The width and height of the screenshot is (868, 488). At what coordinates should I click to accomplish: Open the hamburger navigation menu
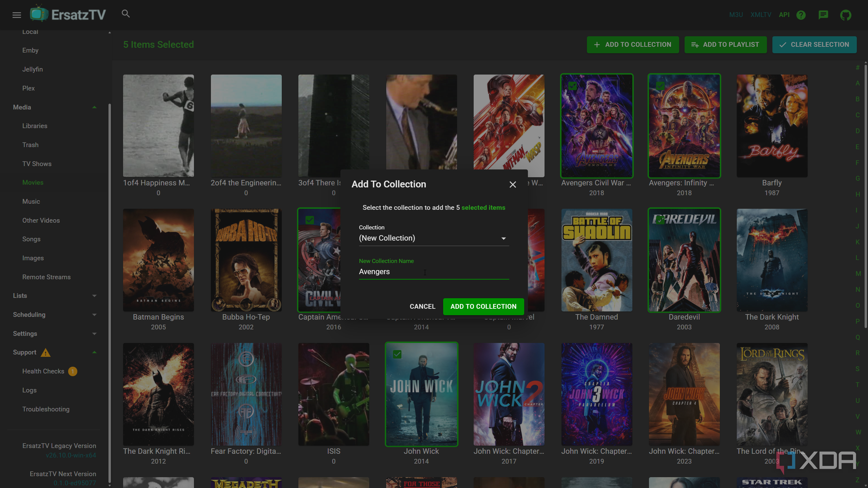pos(17,15)
